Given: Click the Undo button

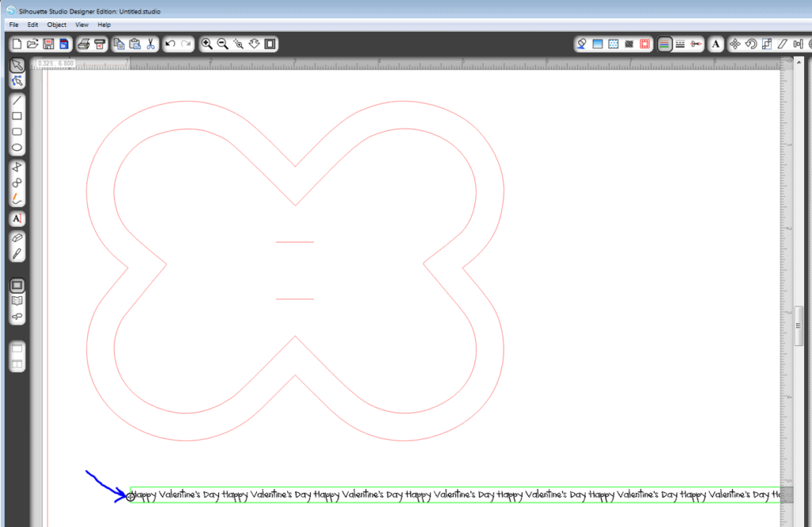Looking at the screenshot, I should 170,44.
